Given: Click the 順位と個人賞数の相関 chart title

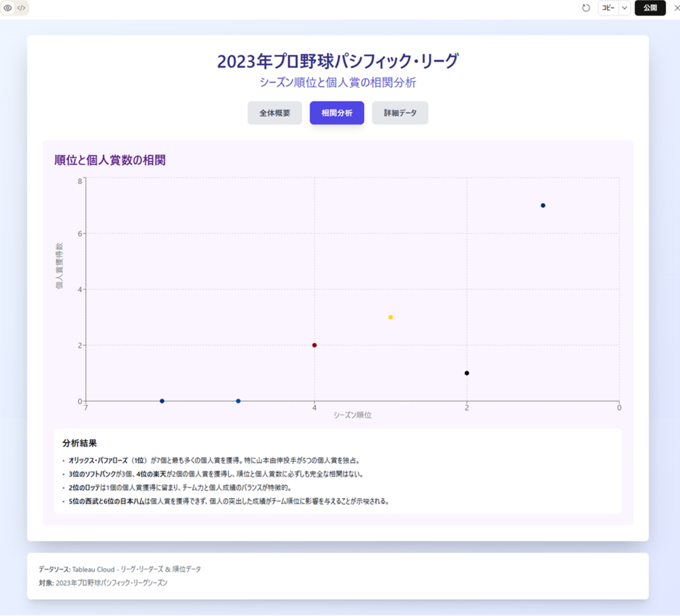Looking at the screenshot, I should point(111,160).
